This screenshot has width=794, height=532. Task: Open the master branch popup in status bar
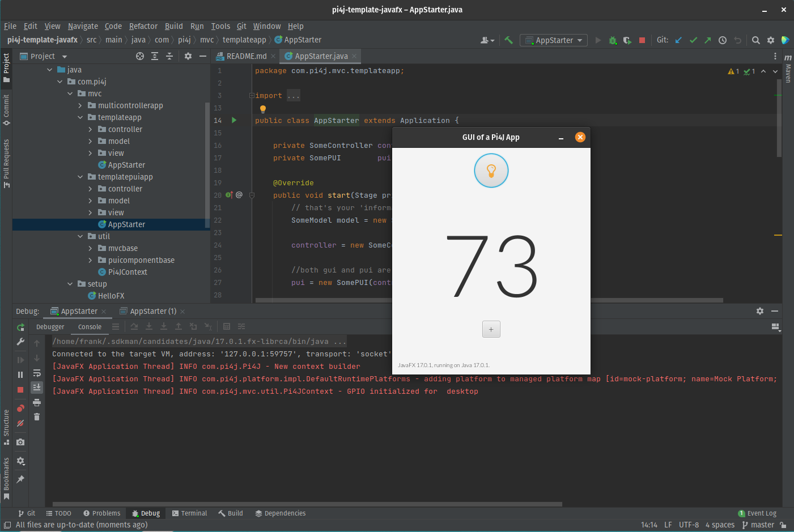click(x=759, y=525)
